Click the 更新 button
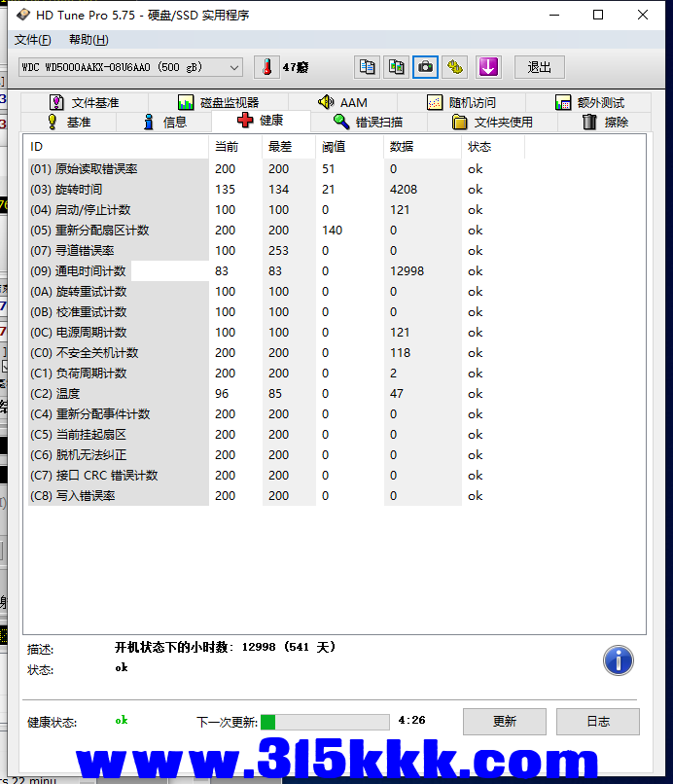The width and height of the screenshot is (673, 784). [505, 722]
